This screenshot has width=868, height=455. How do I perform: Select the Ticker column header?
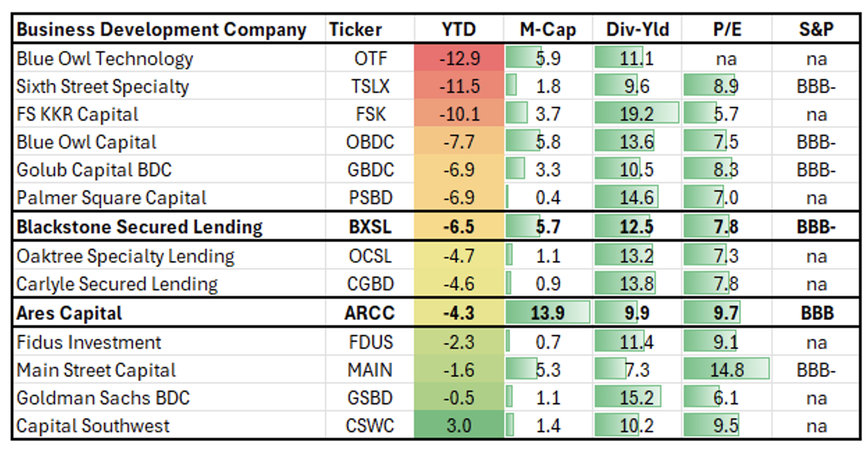pyautogui.click(x=355, y=30)
